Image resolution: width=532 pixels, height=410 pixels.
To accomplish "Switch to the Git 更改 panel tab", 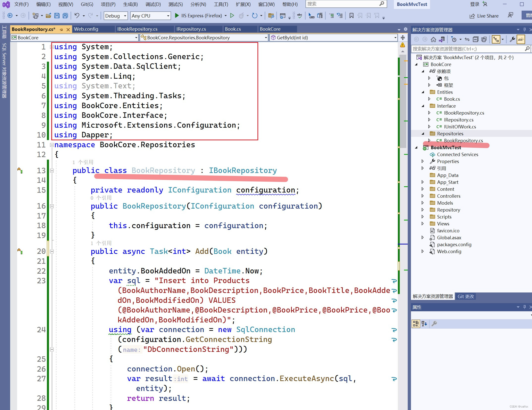I will [465, 296].
